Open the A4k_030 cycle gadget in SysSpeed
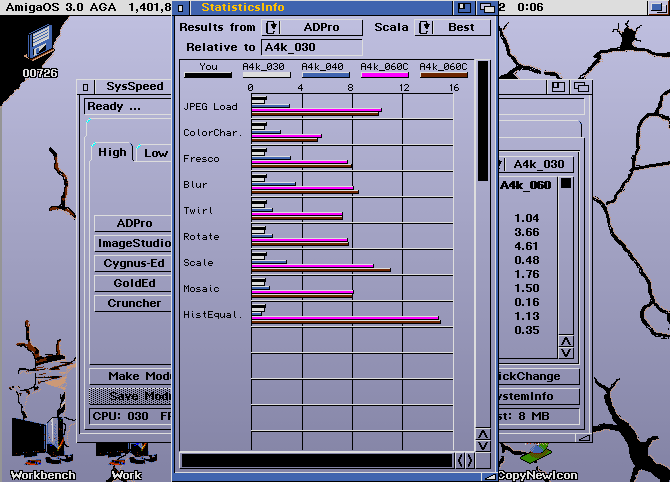This screenshot has height=482, width=670. point(536,165)
